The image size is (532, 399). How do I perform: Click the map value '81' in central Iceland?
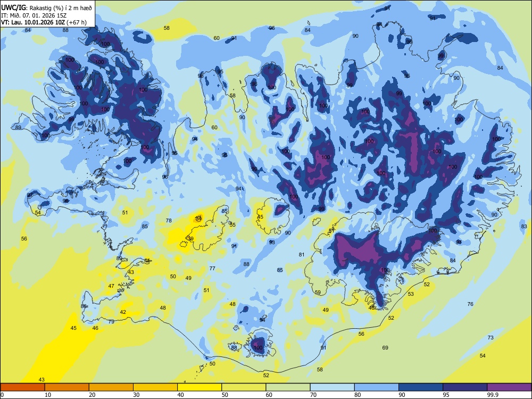click(x=302, y=254)
